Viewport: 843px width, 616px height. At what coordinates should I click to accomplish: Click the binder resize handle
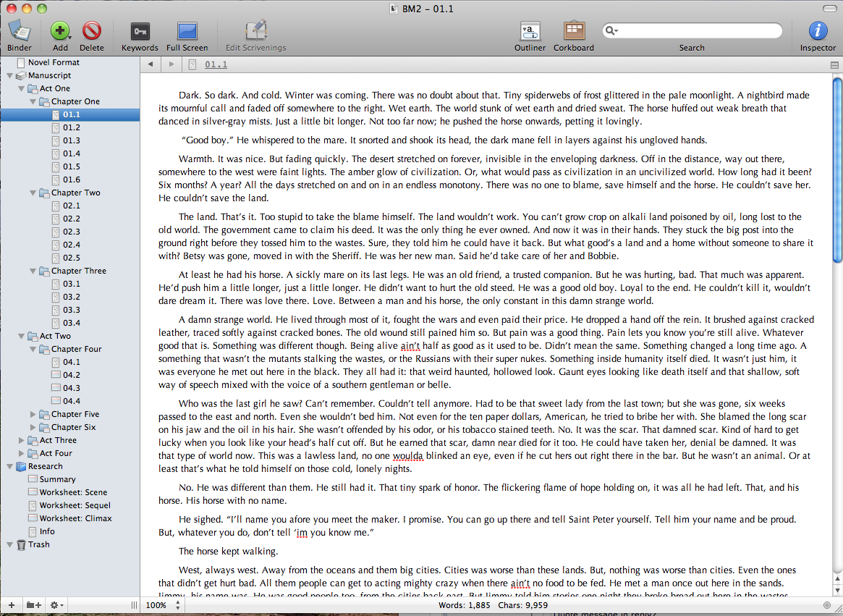coord(134,605)
